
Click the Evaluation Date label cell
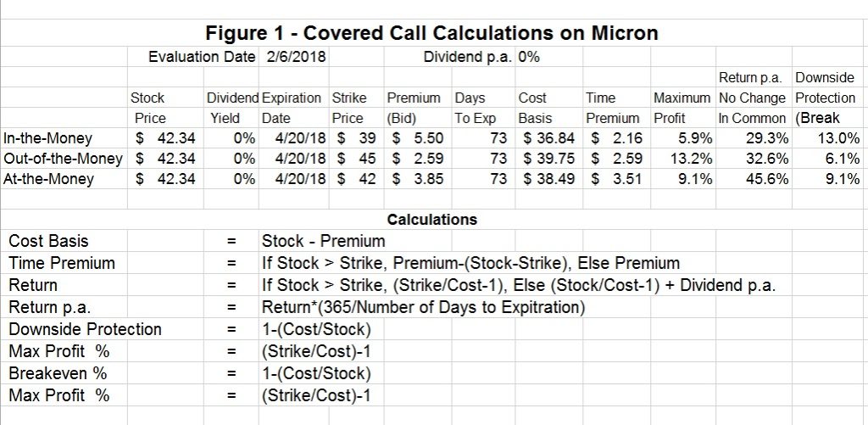pyautogui.click(x=201, y=58)
